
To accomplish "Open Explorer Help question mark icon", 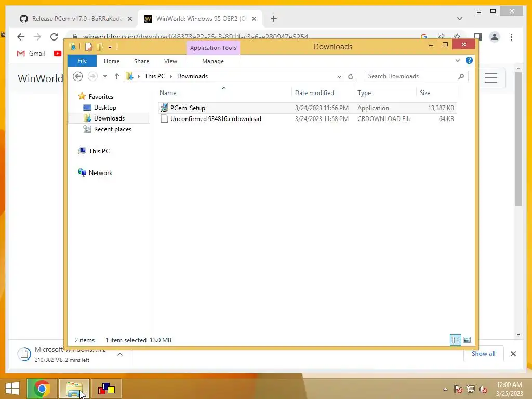I will (469, 60).
